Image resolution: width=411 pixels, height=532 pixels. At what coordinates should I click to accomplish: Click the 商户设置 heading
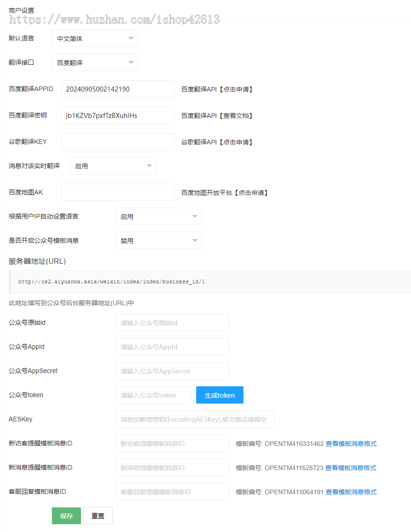tap(21, 10)
